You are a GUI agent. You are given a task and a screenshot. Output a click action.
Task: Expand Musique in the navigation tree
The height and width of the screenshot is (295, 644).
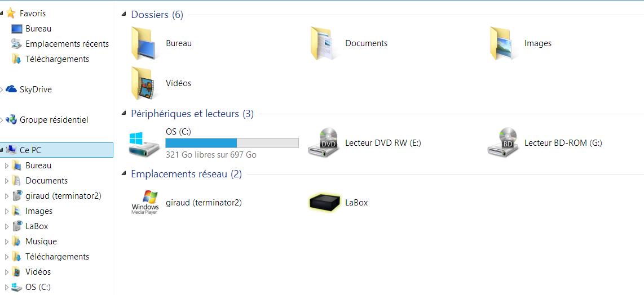[6, 242]
